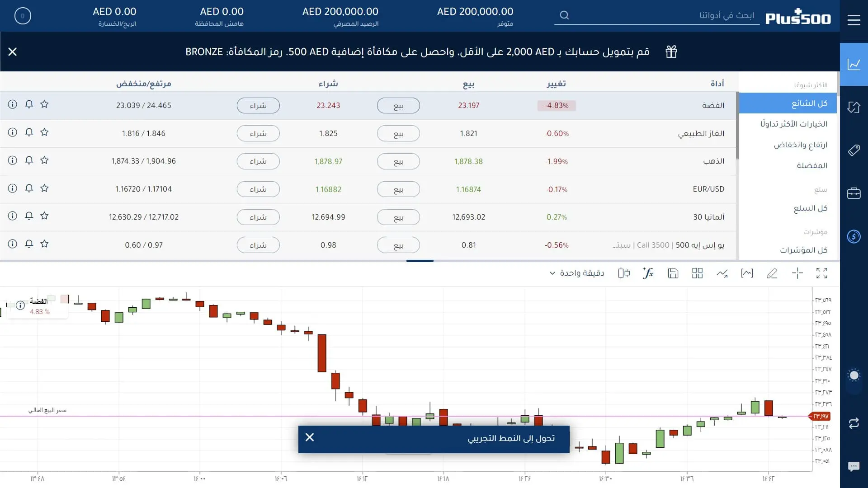The image size is (868, 488).
Task: Add Silver (الفضة) to favorites star
Action: [44, 104]
